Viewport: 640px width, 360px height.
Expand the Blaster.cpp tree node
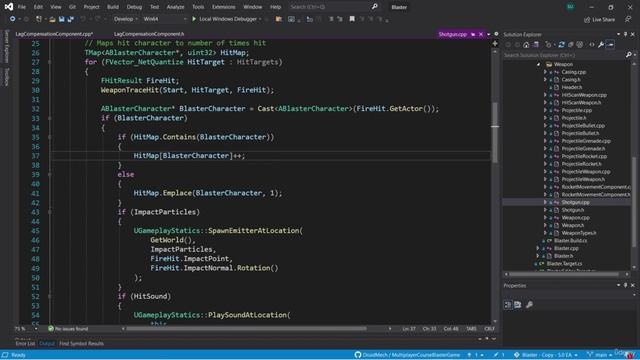[x=538, y=248]
